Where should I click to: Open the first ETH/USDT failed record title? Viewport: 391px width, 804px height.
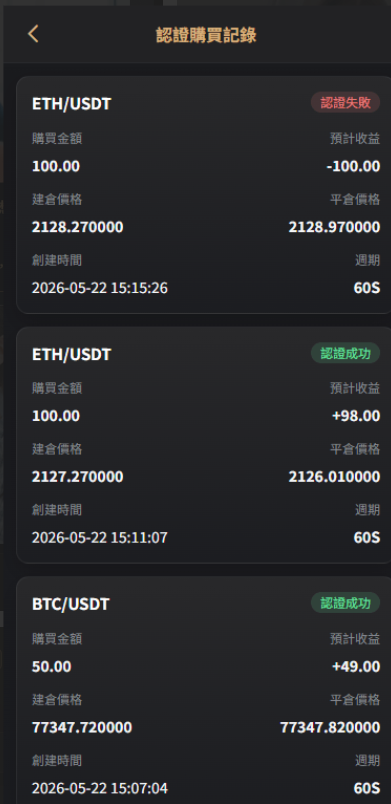click(x=72, y=104)
